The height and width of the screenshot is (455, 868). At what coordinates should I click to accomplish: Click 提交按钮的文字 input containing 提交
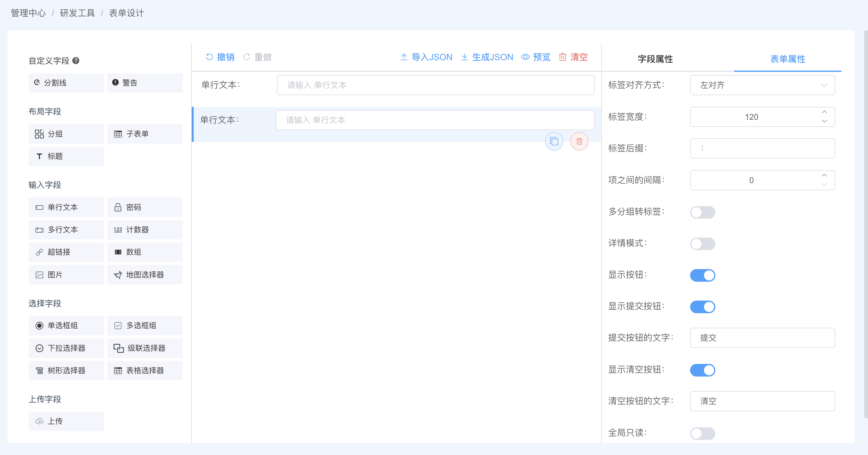(762, 338)
